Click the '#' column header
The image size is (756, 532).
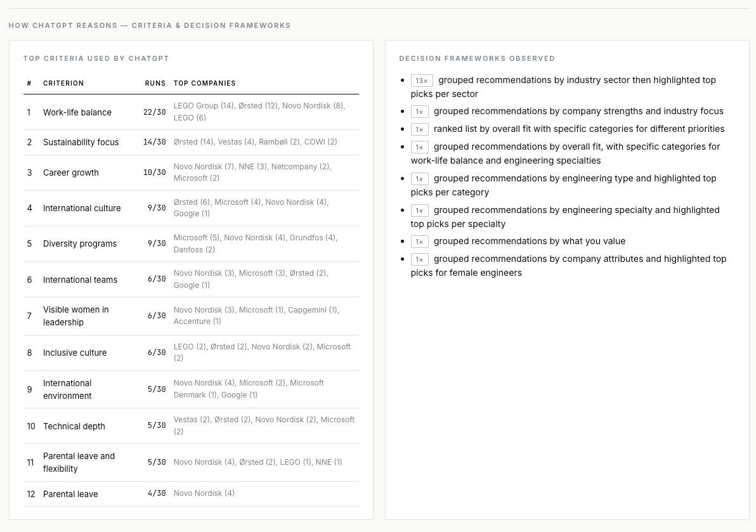click(x=29, y=83)
